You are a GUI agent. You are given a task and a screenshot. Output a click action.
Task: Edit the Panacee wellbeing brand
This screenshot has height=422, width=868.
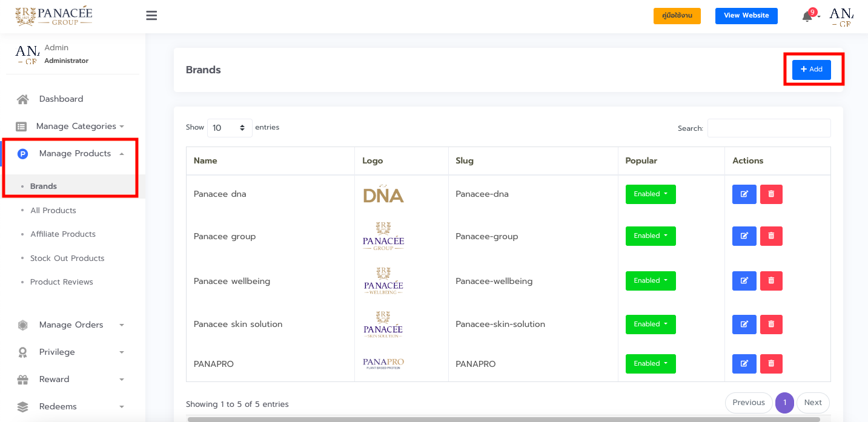point(744,281)
